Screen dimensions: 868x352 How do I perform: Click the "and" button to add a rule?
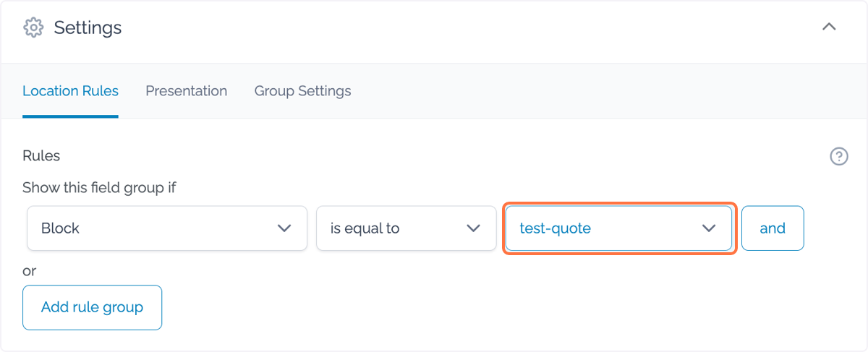pyautogui.click(x=773, y=228)
